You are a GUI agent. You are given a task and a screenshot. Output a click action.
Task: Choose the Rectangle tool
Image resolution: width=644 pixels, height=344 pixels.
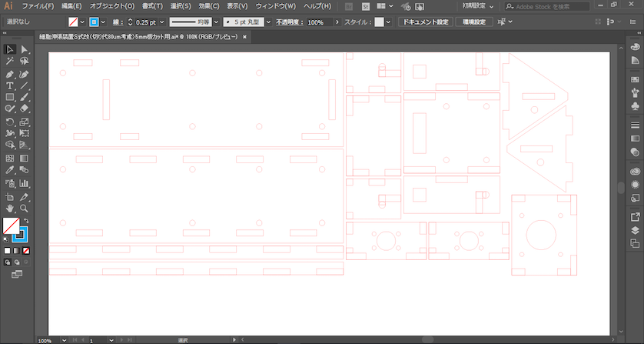tap(10, 97)
